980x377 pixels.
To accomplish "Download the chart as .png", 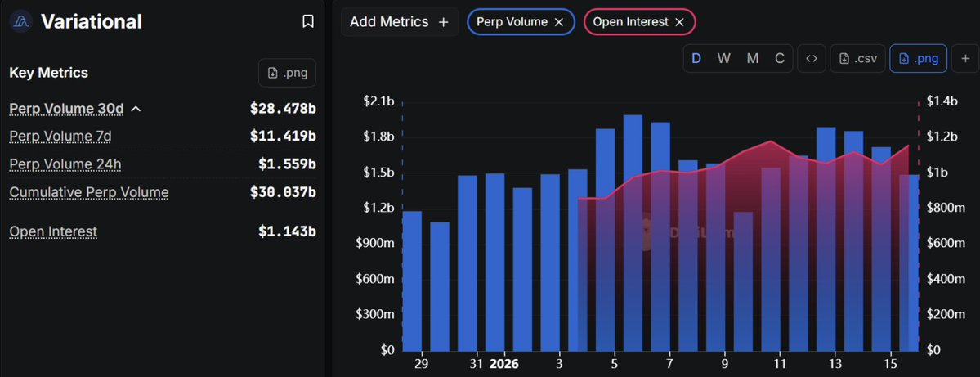I will [x=919, y=58].
